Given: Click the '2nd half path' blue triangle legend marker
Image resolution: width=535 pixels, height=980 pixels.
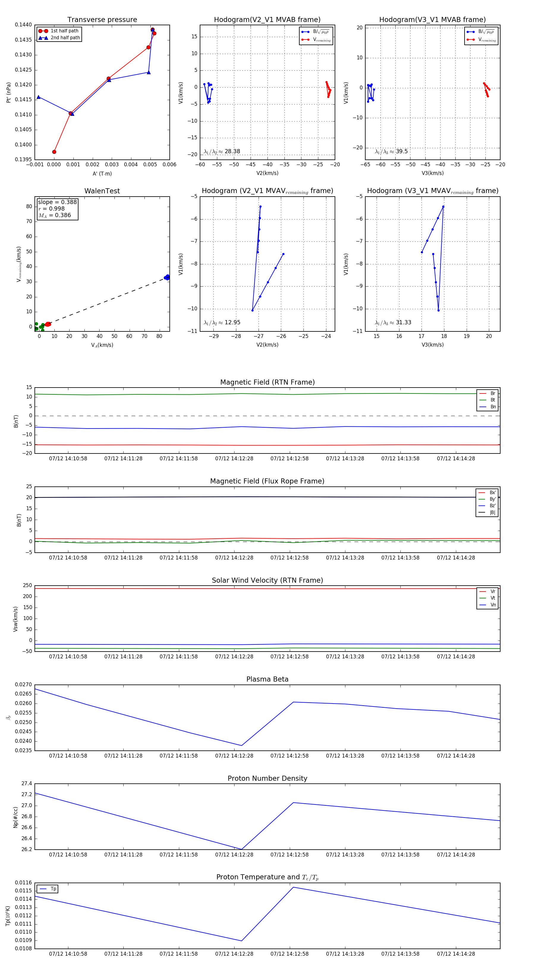Looking at the screenshot, I should tap(43, 38).
